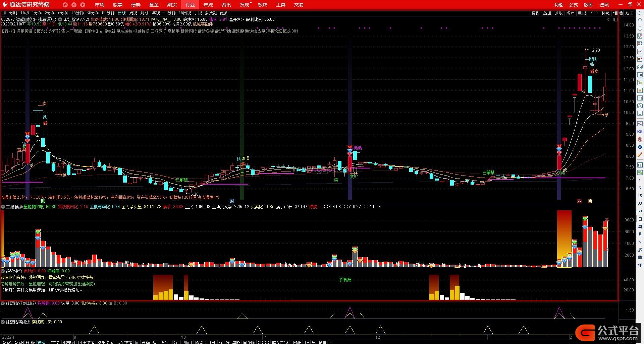Image resolution: width=644 pixels, height=344 pixels.
Task: Open the 市场 menu
Action: 99,5
